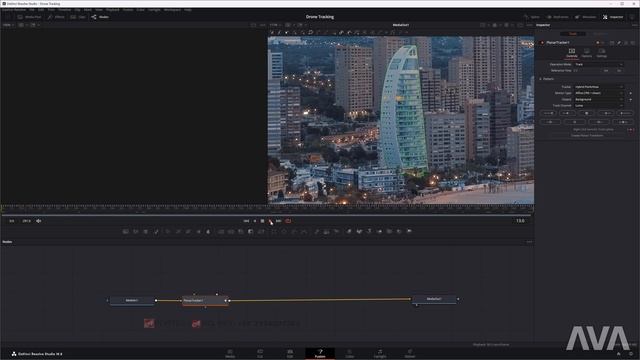Toggle the Media Pool panel
Image resolution: width=640 pixels, height=360 pixels.
(x=29, y=17)
